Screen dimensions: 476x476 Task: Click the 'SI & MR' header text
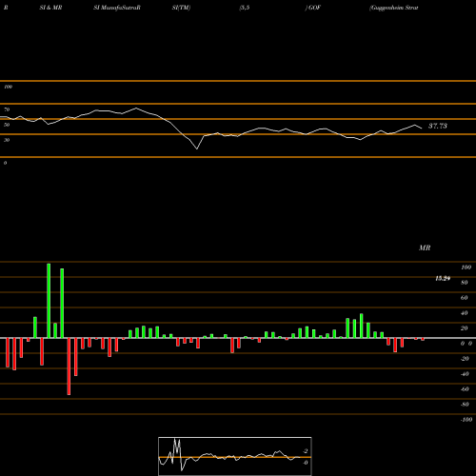pos(50,8)
